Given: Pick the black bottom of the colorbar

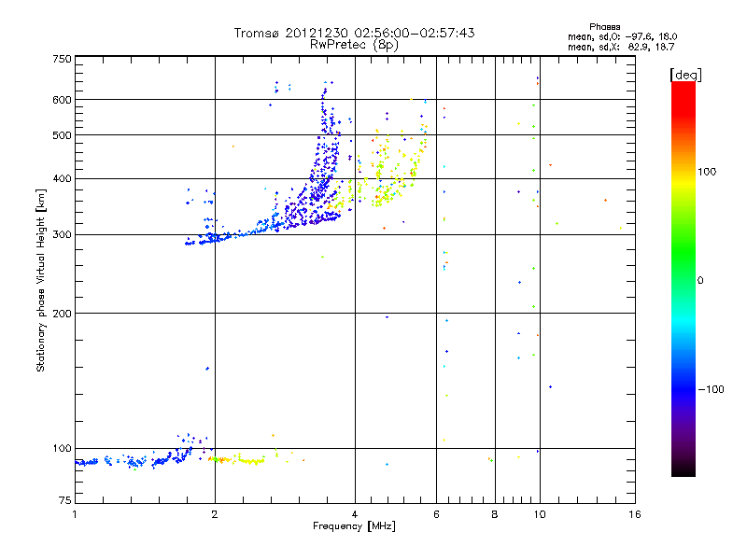Looking at the screenshot, I should click(684, 469).
